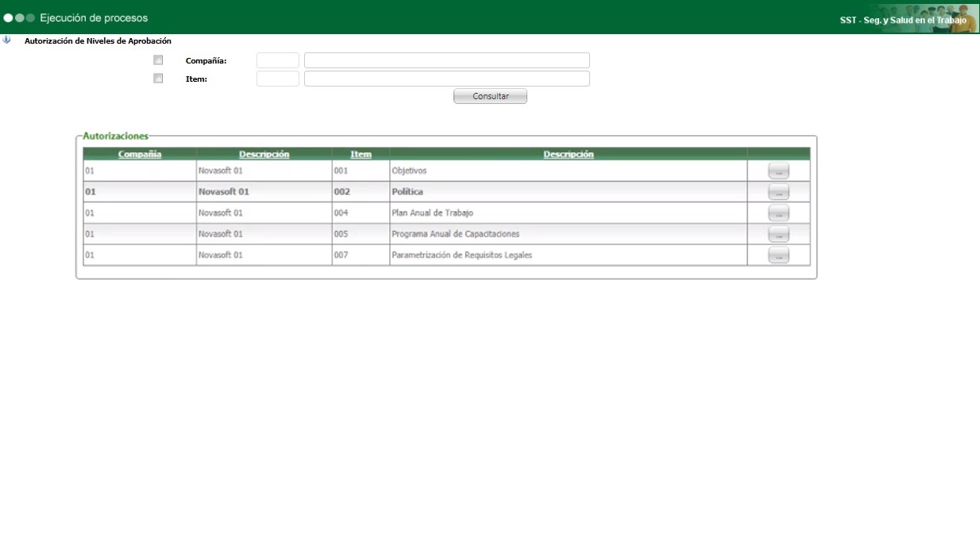Select the Política cell
980x554 pixels.
tap(568, 192)
